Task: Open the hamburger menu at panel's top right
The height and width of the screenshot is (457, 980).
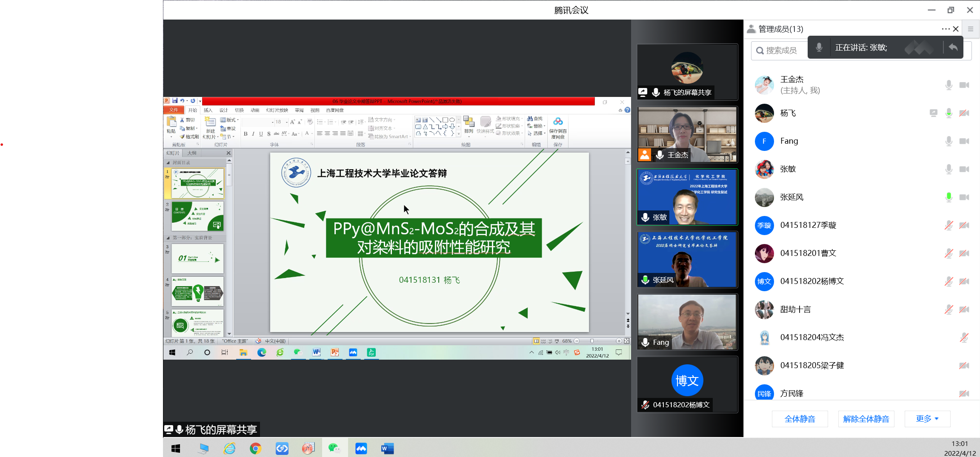Action: tap(971, 29)
